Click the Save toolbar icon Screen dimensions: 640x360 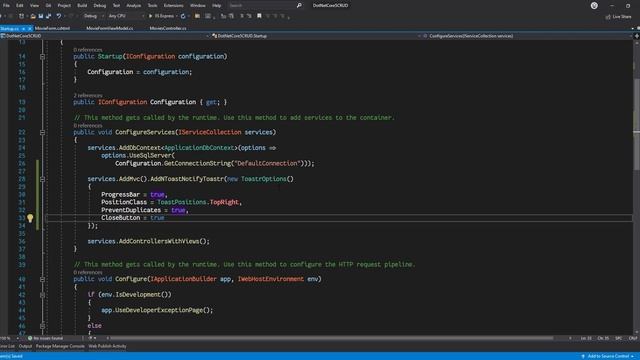41,16
